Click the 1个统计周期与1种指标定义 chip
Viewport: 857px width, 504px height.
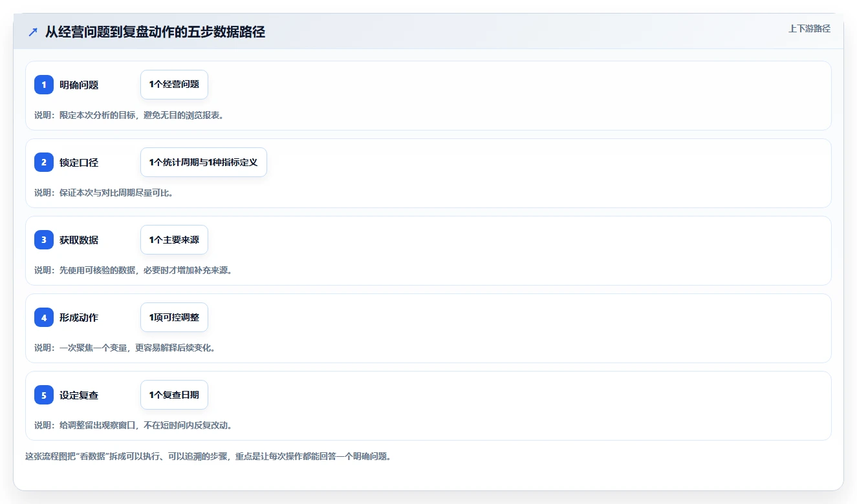click(x=204, y=162)
